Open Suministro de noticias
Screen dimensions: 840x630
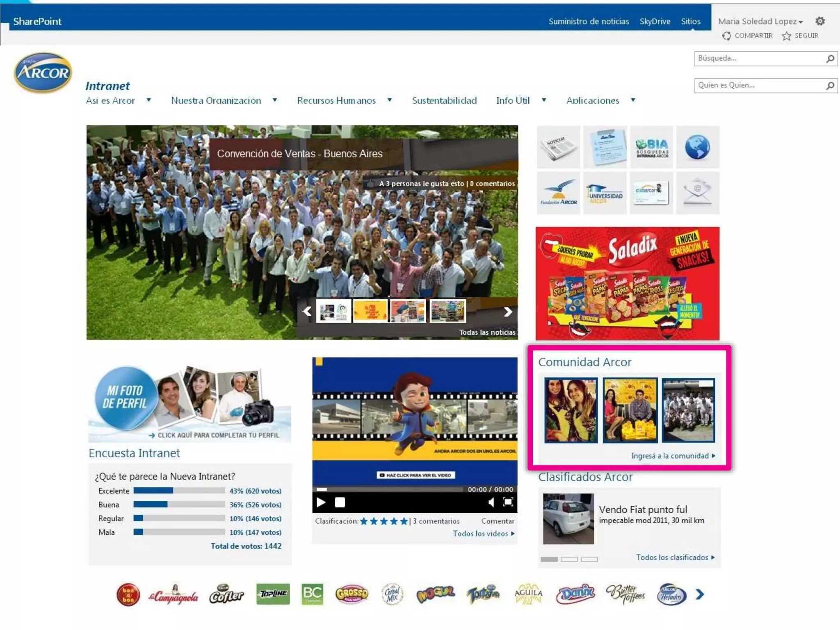click(x=589, y=21)
